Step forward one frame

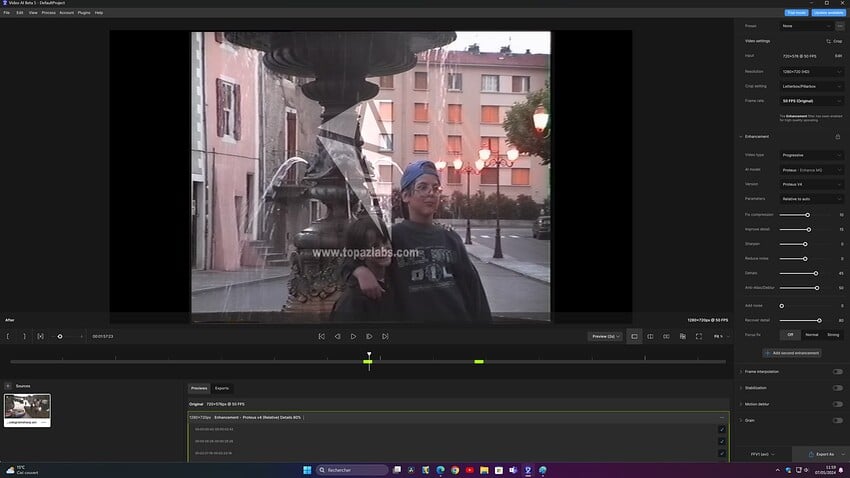[369, 336]
